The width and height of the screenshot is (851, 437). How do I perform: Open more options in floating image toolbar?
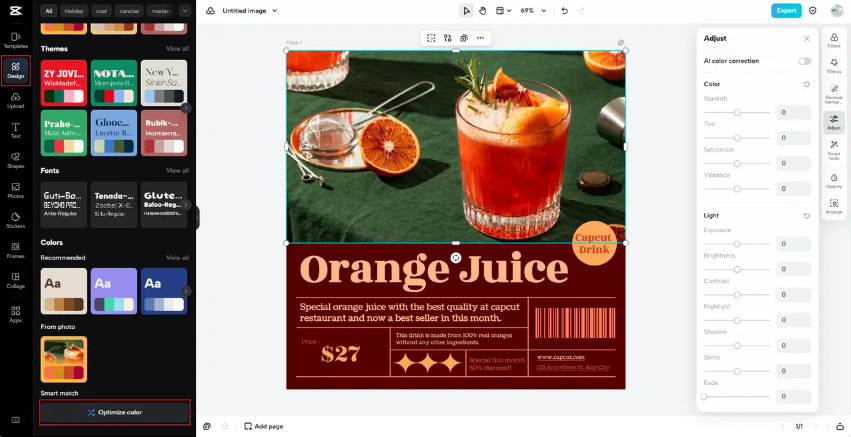[x=480, y=38]
